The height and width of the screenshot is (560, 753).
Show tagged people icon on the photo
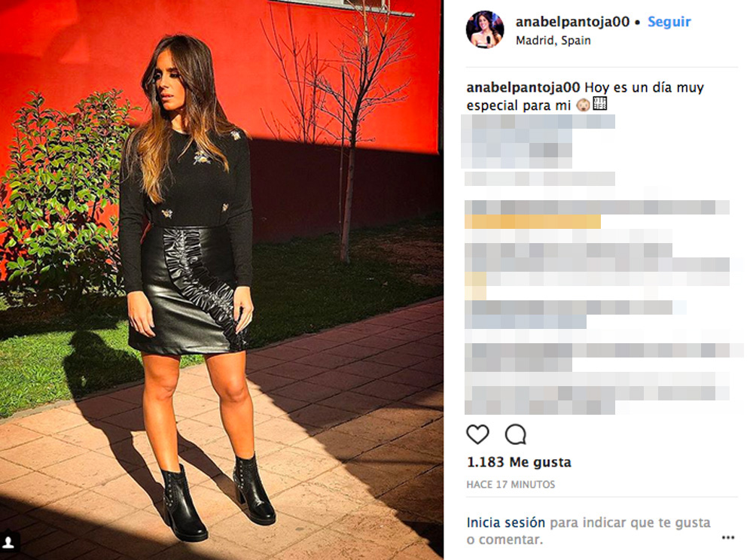click(8, 542)
